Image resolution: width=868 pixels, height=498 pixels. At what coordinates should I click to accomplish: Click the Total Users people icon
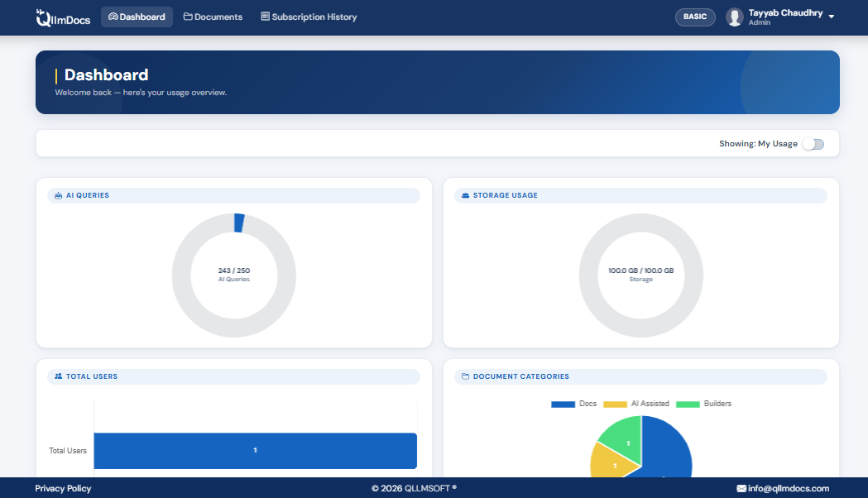57,376
